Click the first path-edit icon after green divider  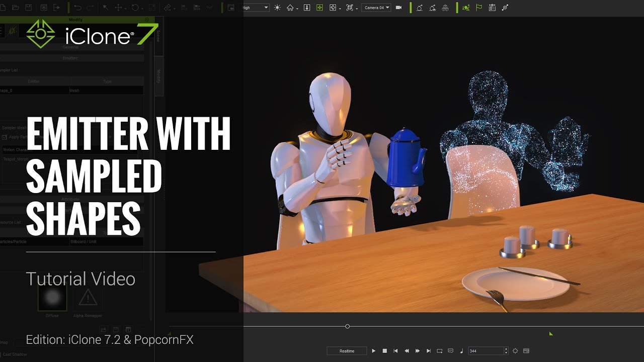click(419, 8)
